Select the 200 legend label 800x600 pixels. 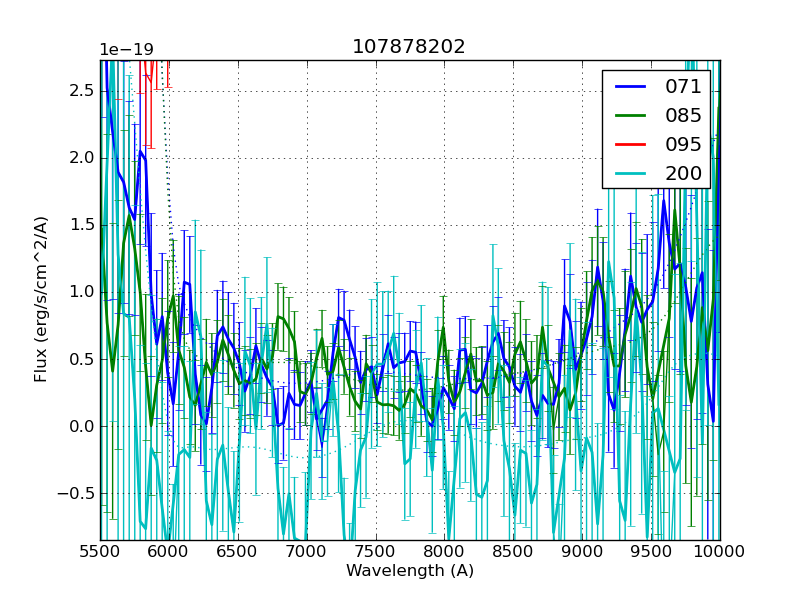coord(684,174)
